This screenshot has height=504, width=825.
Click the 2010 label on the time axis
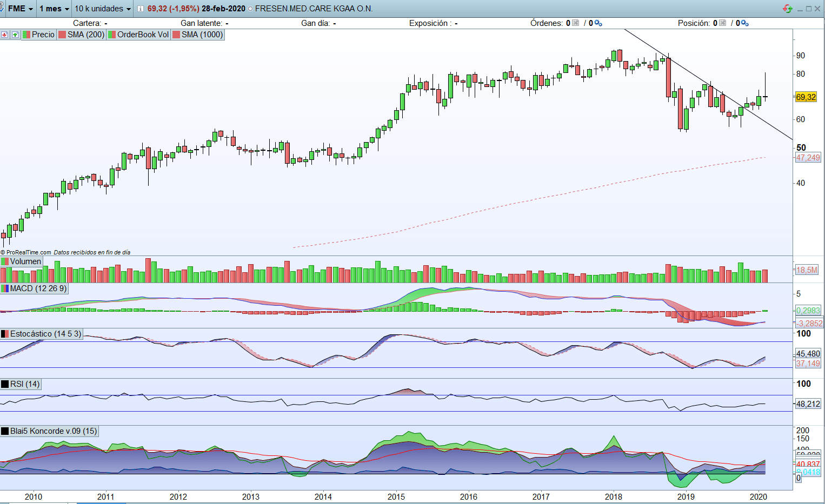33,497
